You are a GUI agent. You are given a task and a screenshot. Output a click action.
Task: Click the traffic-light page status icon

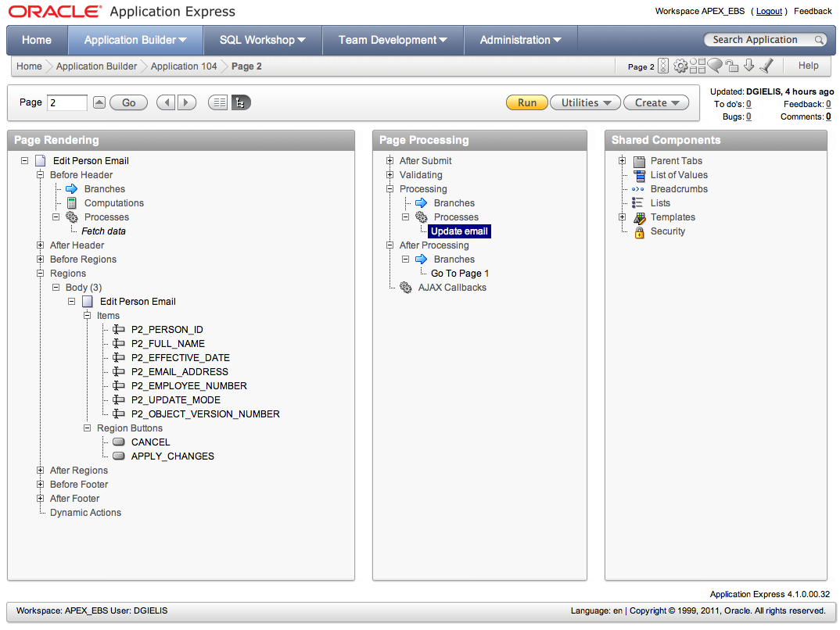pos(663,66)
